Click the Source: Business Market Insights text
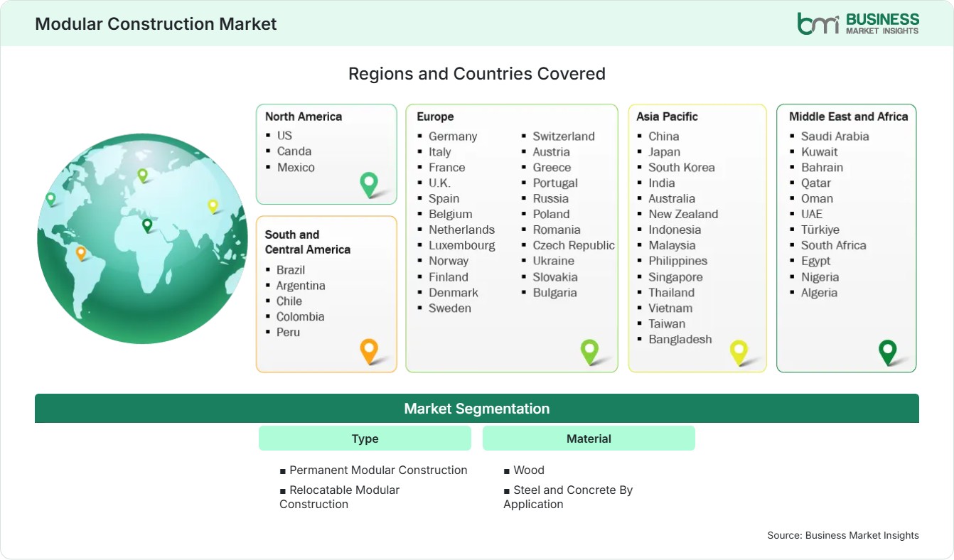 click(x=843, y=535)
